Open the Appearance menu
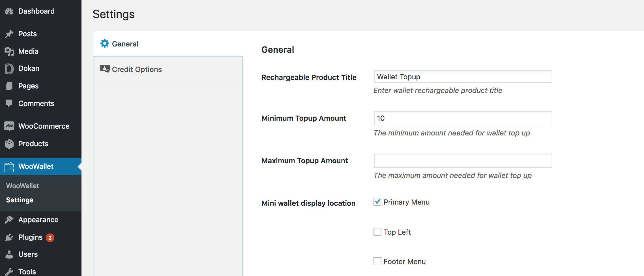The height and width of the screenshot is (276, 644). click(41, 220)
